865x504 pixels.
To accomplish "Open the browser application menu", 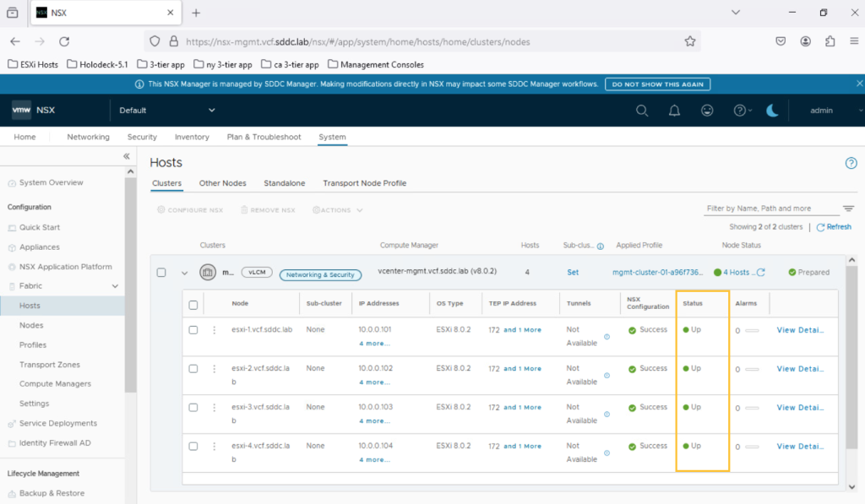I will pos(854,41).
